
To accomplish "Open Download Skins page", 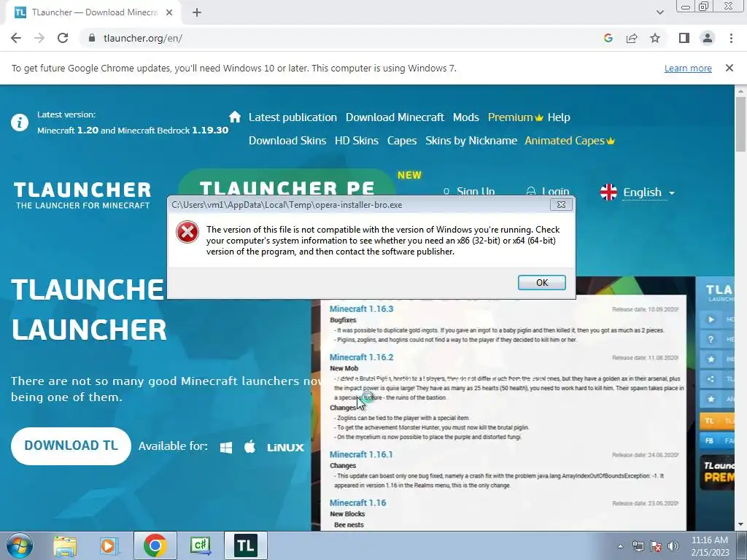I will (287, 141).
